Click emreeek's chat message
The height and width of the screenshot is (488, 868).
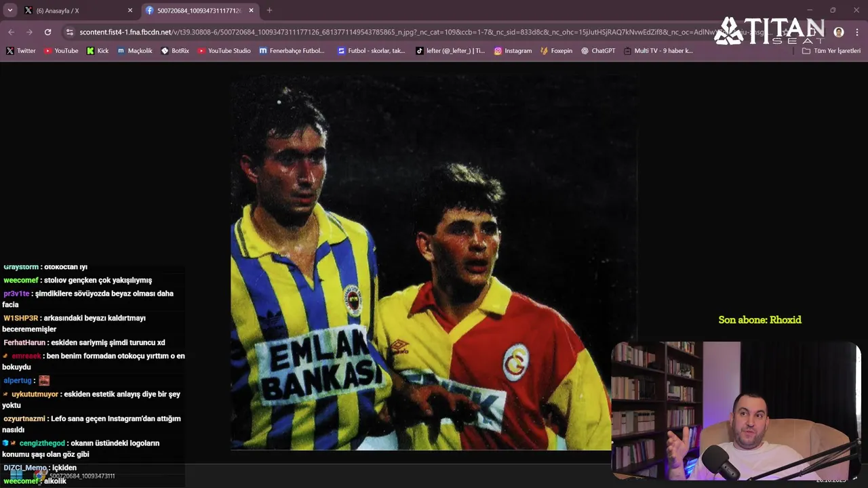94,361
